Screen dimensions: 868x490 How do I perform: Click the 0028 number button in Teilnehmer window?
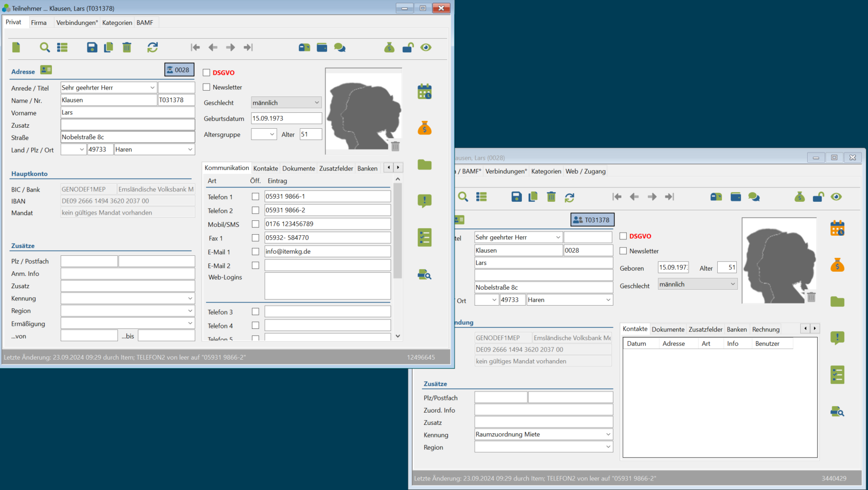pyautogui.click(x=179, y=70)
